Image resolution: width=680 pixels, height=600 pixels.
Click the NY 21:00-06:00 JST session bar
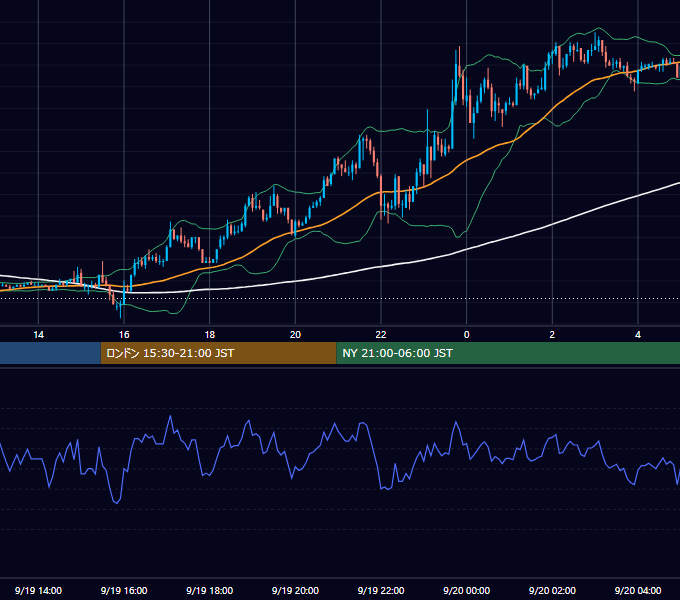[508, 353]
